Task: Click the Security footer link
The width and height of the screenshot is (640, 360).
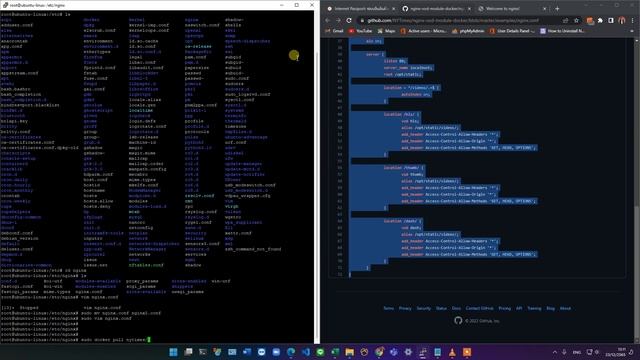Action: pyautogui.click(x=424, y=309)
